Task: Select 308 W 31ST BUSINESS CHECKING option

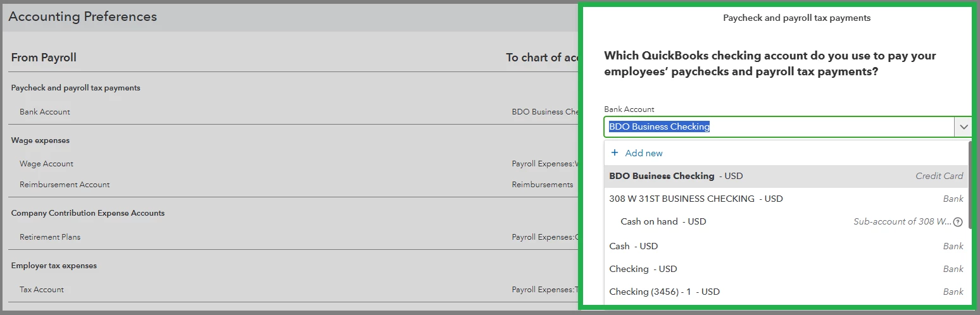Action: click(x=786, y=199)
